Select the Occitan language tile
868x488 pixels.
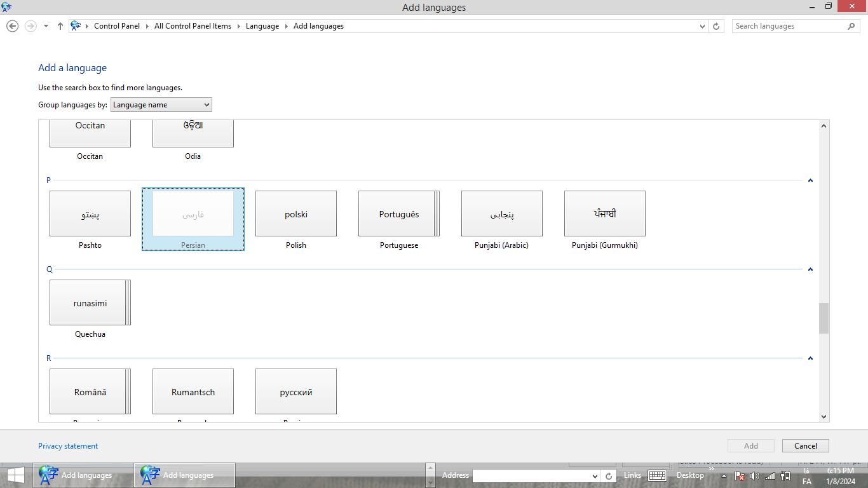[x=90, y=140]
